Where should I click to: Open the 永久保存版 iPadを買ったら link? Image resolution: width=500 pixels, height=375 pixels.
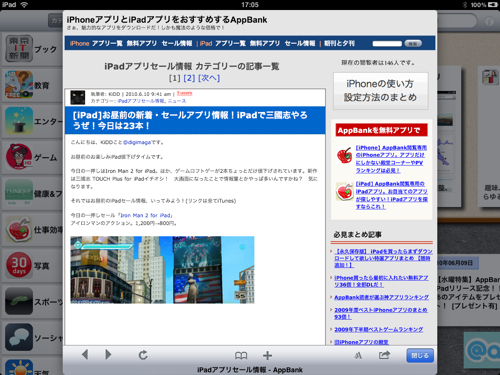(x=383, y=258)
